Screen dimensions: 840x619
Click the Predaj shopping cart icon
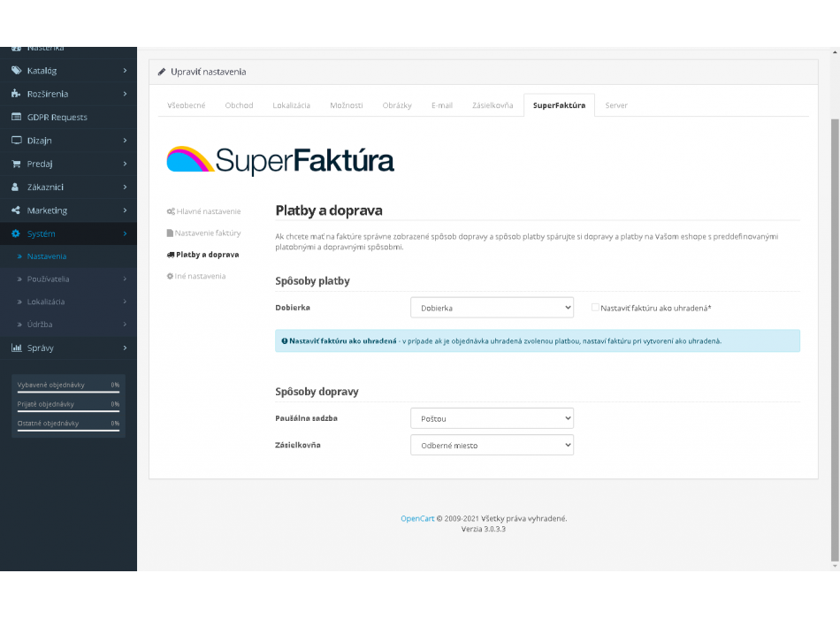tap(16, 164)
